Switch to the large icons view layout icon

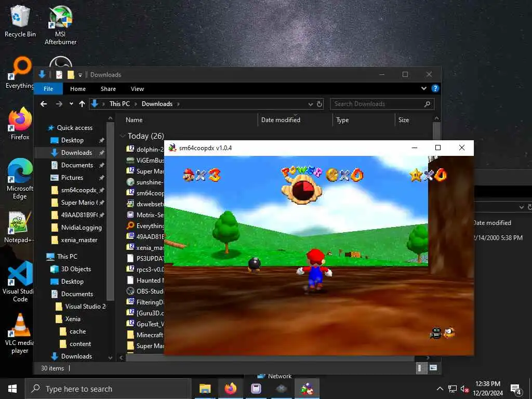coord(433,368)
